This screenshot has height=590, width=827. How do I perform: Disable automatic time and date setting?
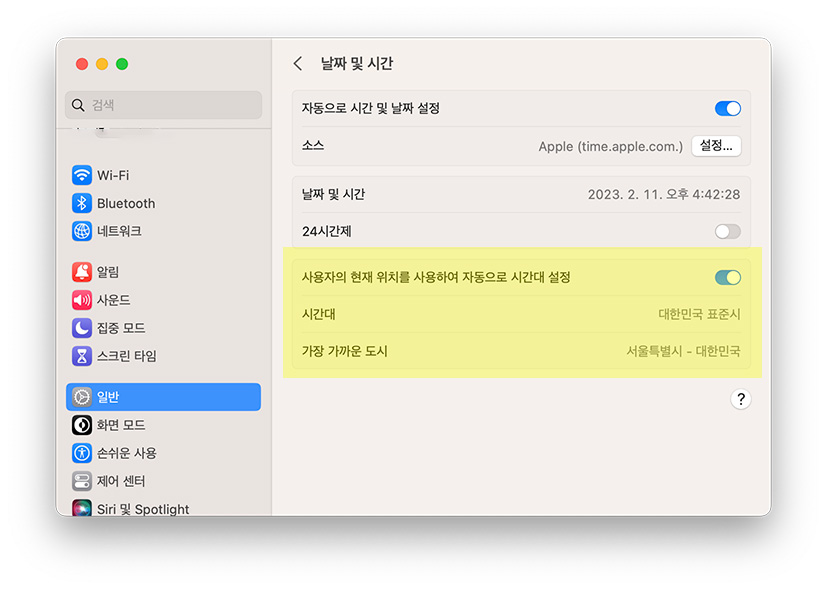tap(727, 108)
